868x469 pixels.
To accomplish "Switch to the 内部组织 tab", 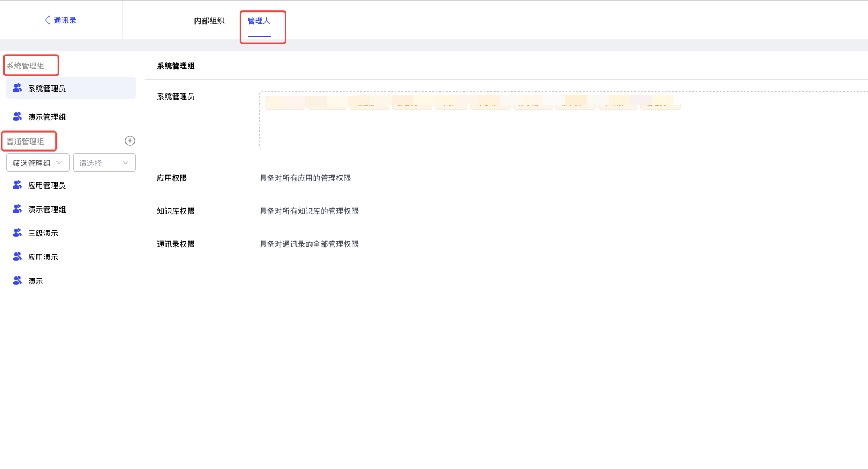I will [209, 21].
